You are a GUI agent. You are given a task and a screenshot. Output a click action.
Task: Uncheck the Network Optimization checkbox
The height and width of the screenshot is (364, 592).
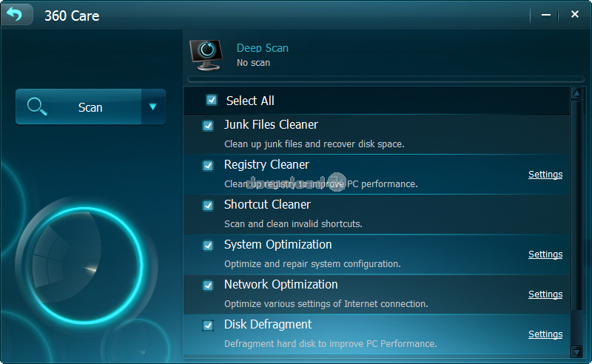(x=208, y=286)
